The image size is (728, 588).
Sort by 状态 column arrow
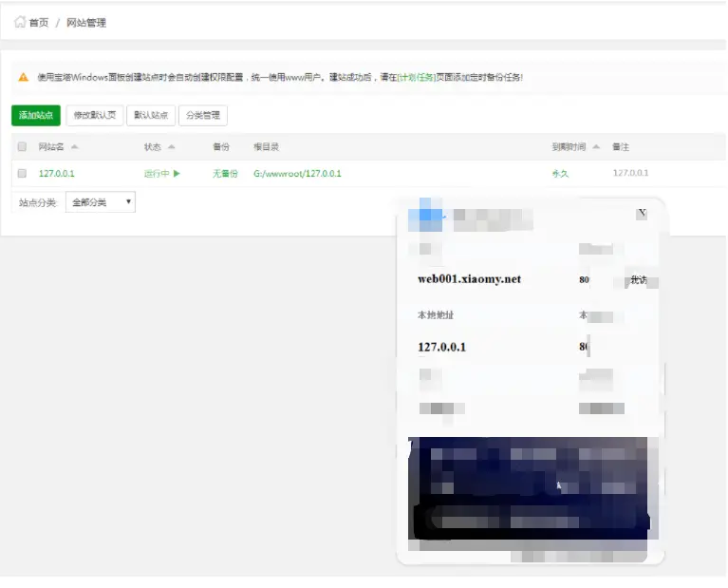coord(171,147)
